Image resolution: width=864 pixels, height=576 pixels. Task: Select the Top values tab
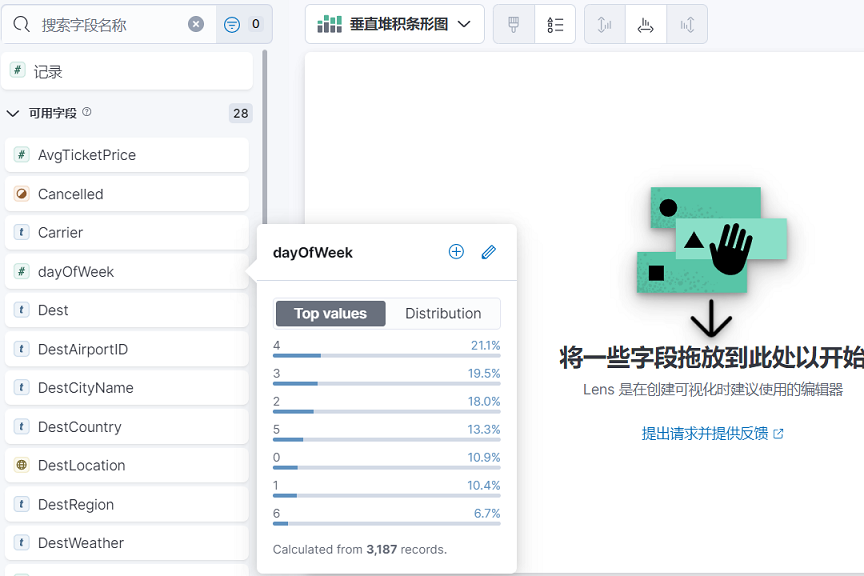tap(330, 313)
